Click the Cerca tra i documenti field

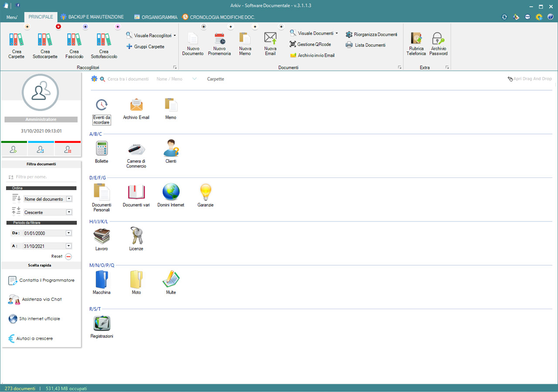[x=128, y=79]
